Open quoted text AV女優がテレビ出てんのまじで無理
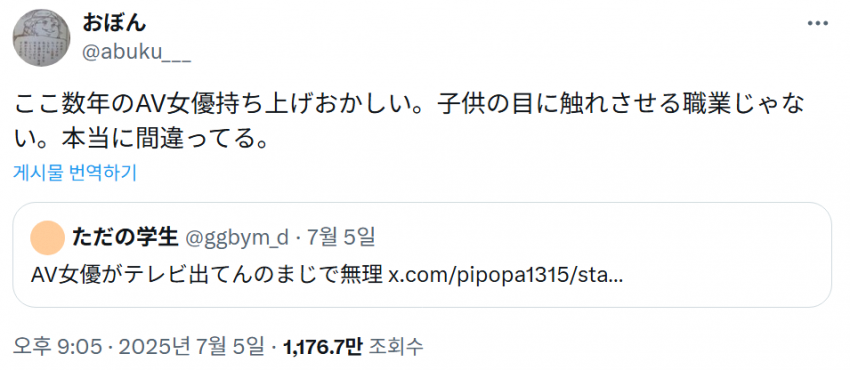The height and width of the screenshot is (370, 850). [208, 276]
